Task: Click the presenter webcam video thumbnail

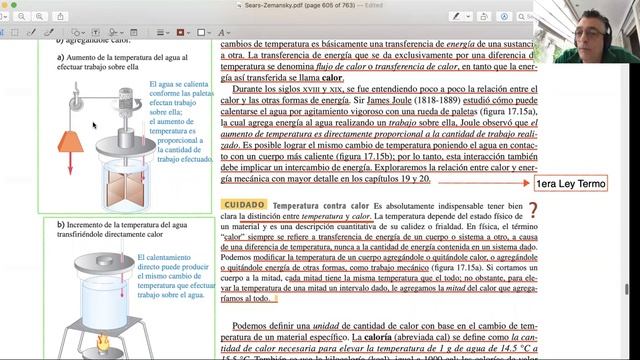Action: point(587,31)
